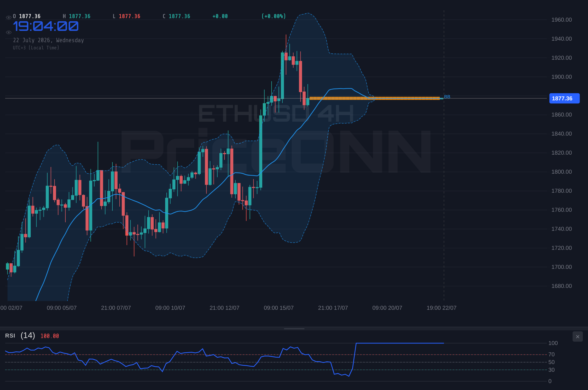
Task: Click the 1960.00 price axis label
Action: click(562, 20)
